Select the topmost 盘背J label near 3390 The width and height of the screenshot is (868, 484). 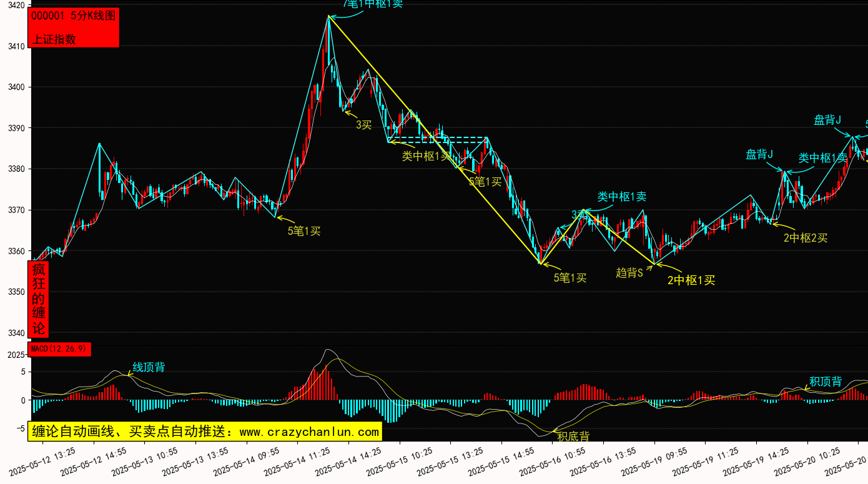tap(827, 120)
